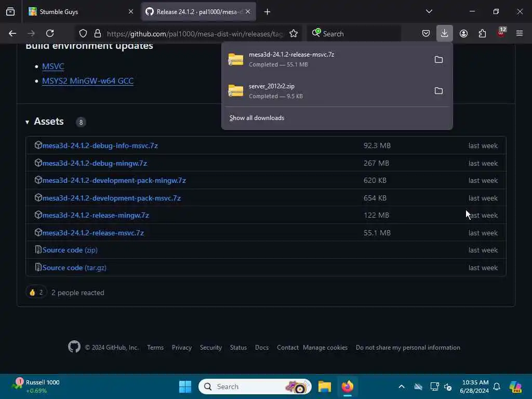Open the tracking protection shield icon
This screenshot has width=532, height=399.
pos(83,33)
